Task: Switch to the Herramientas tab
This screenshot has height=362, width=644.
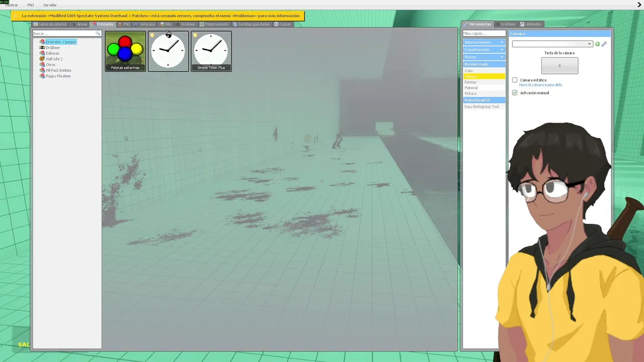Action: coord(477,24)
